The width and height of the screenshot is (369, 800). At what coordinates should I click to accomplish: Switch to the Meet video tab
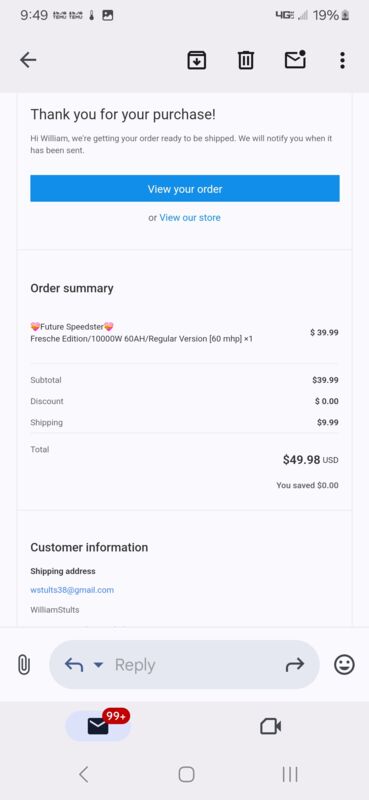[x=270, y=726]
